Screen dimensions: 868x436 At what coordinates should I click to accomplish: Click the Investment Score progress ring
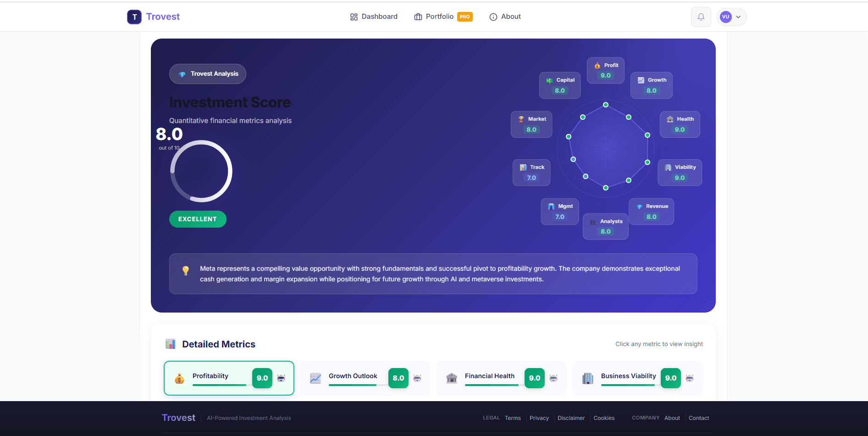201,171
